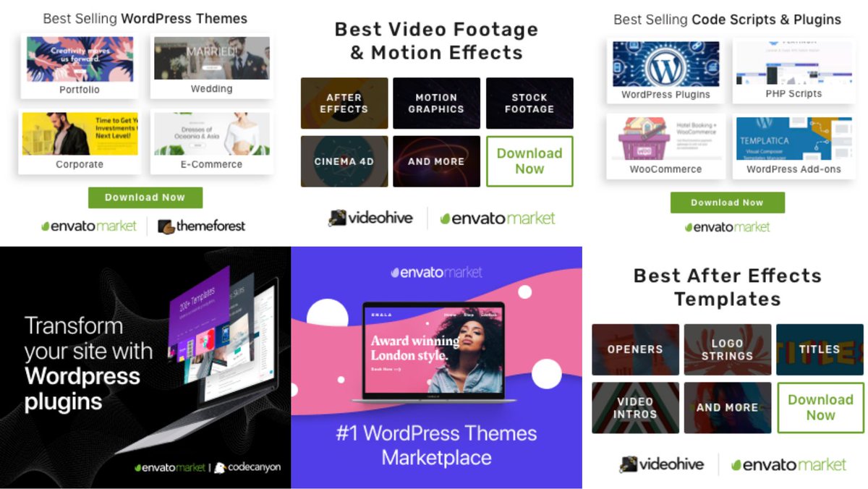Open the Portfolio themes thumbnail
Image resolution: width=868 pixels, height=489 pixels.
[x=79, y=66]
